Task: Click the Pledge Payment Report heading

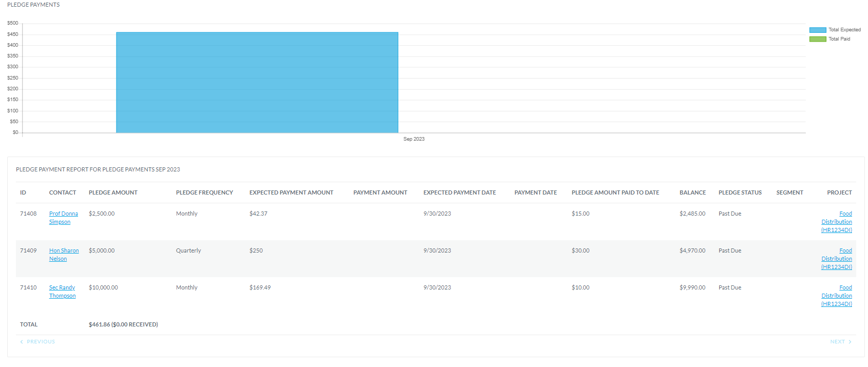Action: 98,169
